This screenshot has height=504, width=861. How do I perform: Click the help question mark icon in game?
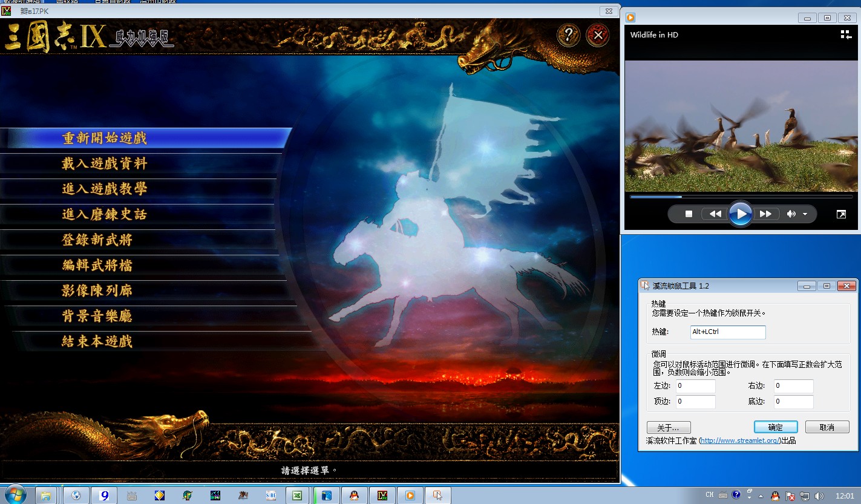(568, 35)
